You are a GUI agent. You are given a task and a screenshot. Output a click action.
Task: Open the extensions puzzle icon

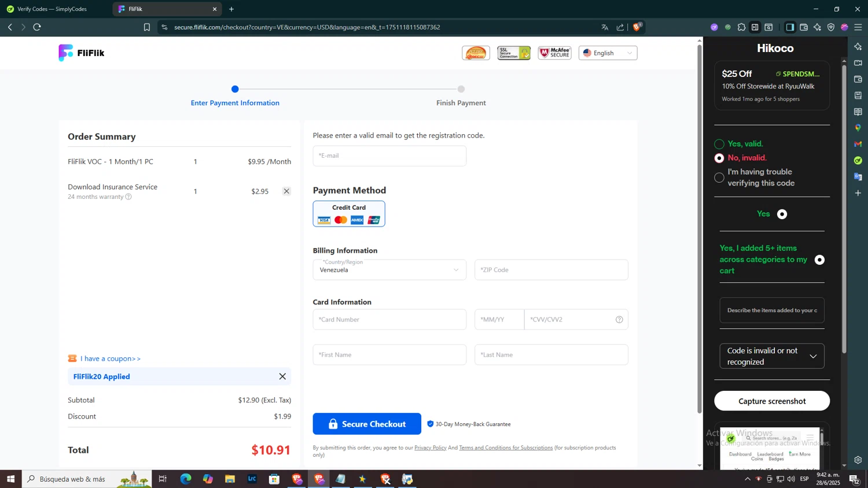(x=741, y=27)
